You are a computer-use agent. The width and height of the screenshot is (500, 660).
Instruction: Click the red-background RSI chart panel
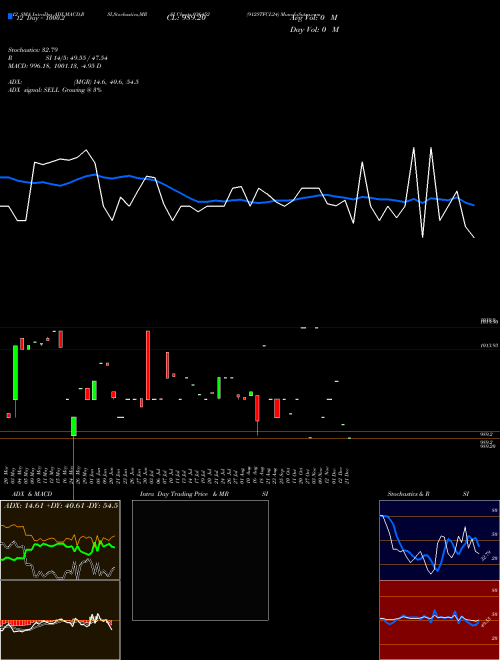tap(439, 620)
